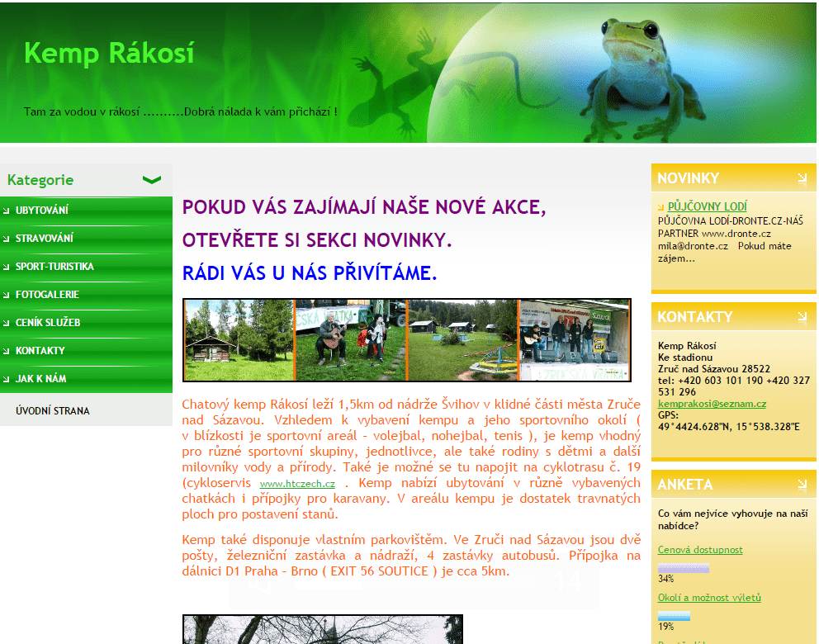819x644 pixels.
Task: Return to ÚVODNÍ STRANA
Action: (52, 410)
